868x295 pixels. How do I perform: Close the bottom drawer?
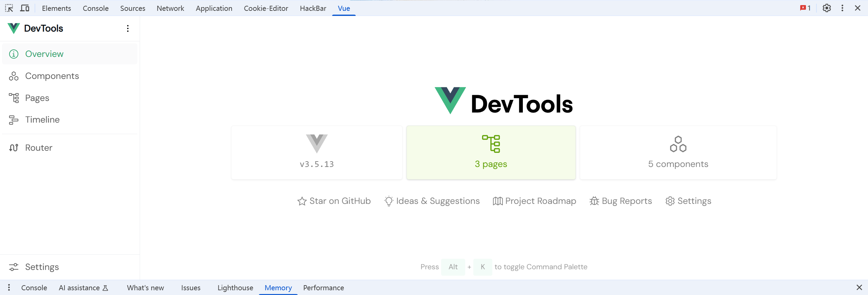(859, 288)
